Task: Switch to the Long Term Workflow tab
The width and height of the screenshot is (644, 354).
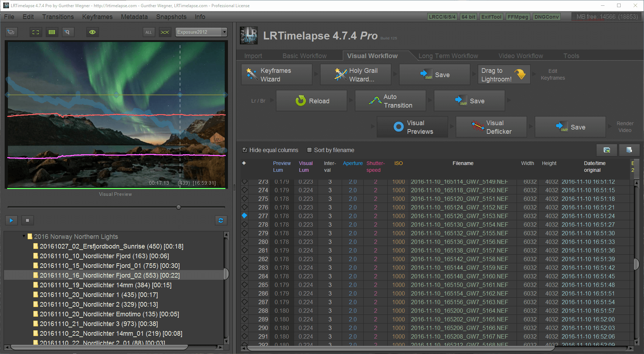Action: coord(448,56)
